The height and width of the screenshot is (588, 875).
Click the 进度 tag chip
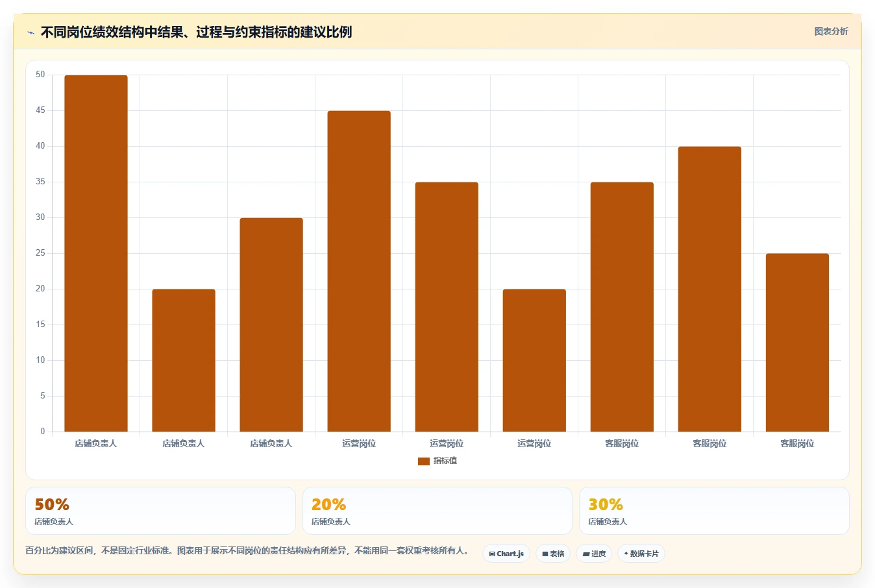[x=594, y=554]
